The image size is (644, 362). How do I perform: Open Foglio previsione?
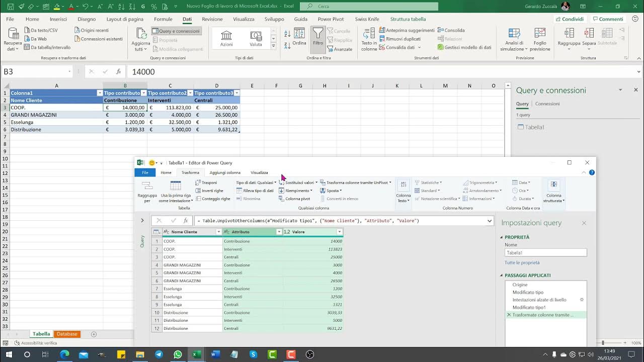tap(540, 39)
